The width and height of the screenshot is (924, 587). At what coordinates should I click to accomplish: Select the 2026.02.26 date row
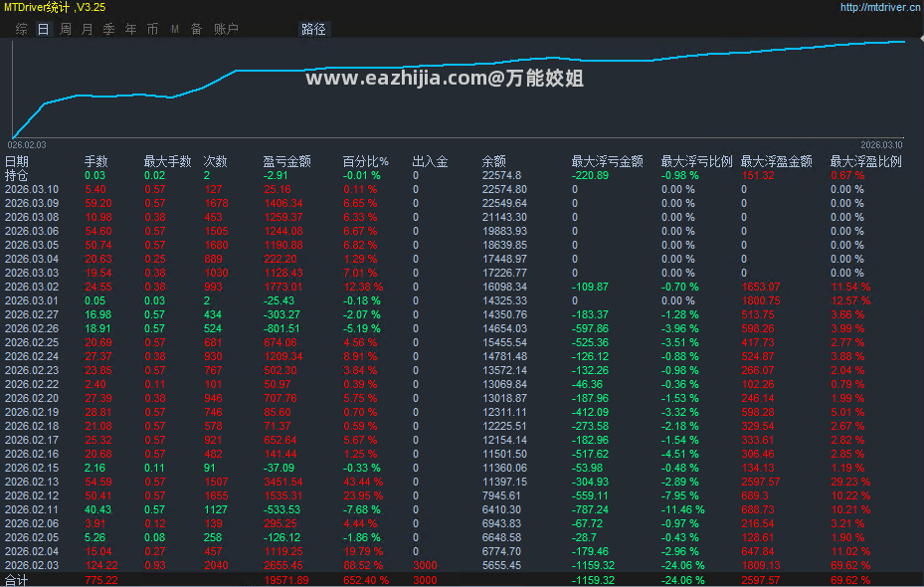(x=32, y=329)
